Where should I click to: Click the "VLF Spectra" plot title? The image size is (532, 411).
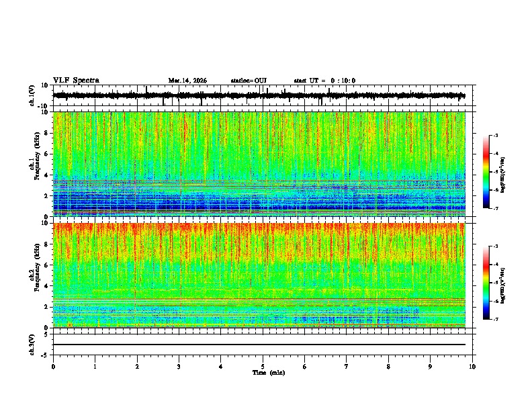76,81
